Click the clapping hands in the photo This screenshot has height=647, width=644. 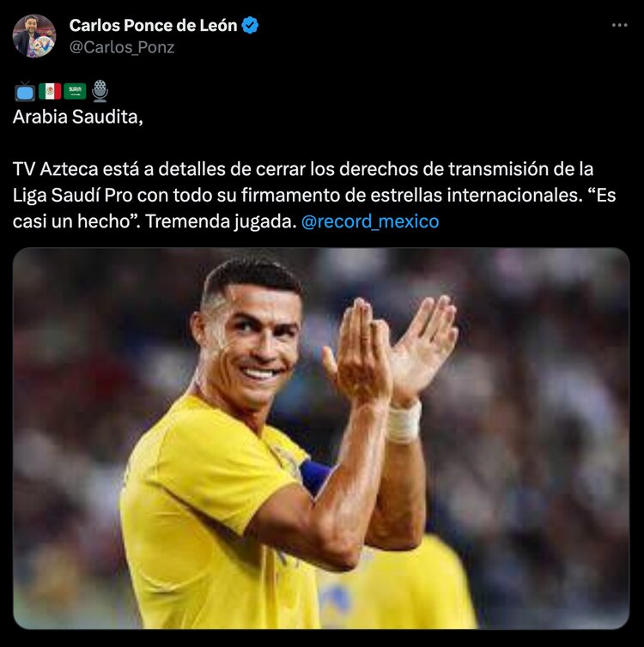pyautogui.click(x=390, y=350)
